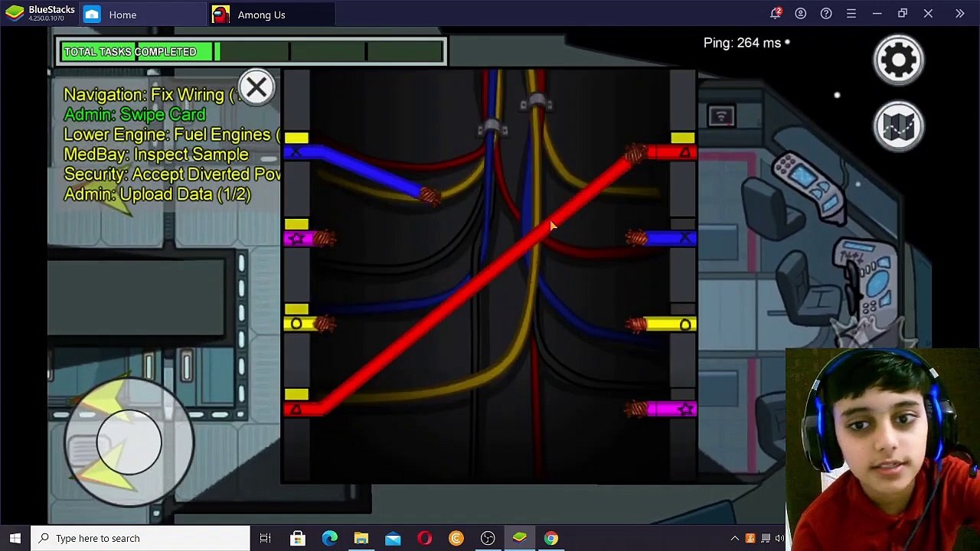Open the ship map icon
This screenshot has height=551, width=980.
pos(899,127)
